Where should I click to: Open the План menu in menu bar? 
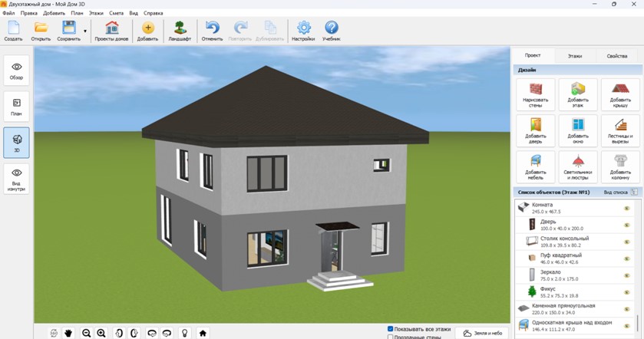pos(77,13)
